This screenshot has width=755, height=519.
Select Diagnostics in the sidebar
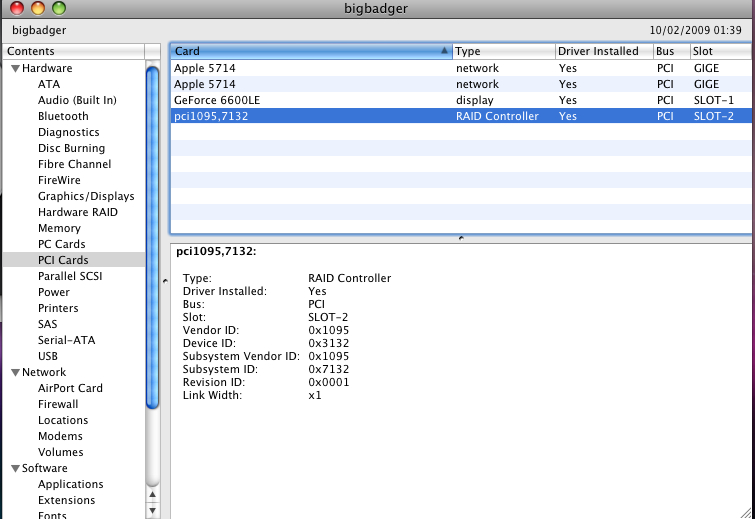click(x=68, y=132)
